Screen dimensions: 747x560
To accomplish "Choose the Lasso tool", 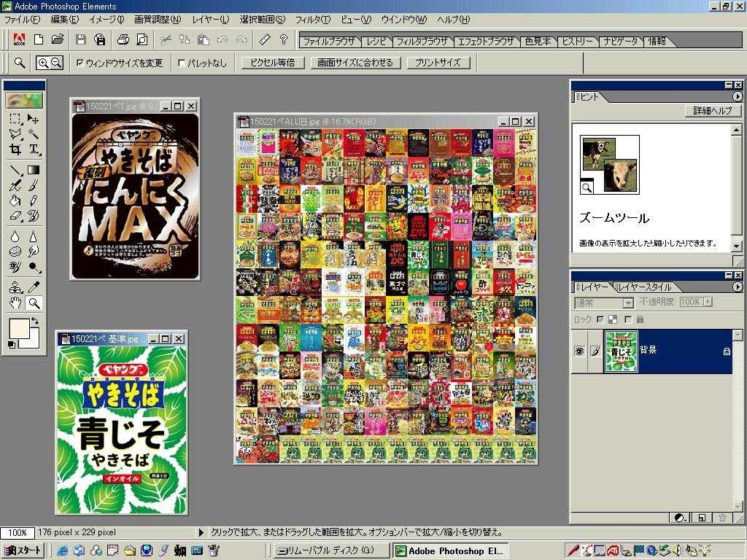I will coord(15,134).
